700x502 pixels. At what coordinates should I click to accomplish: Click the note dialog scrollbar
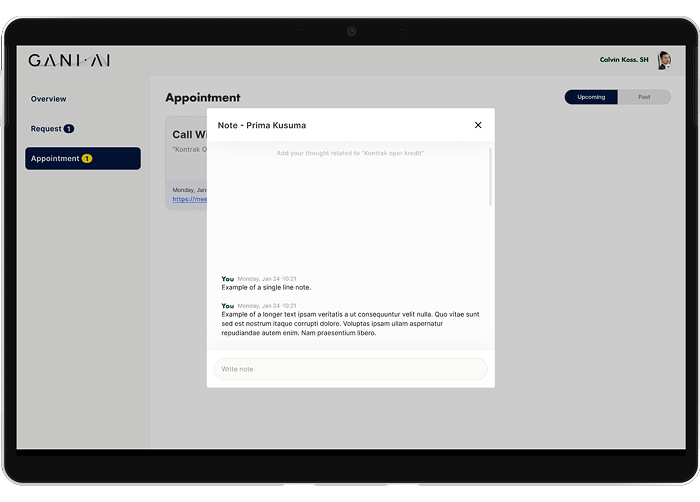pyautogui.click(x=490, y=177)
